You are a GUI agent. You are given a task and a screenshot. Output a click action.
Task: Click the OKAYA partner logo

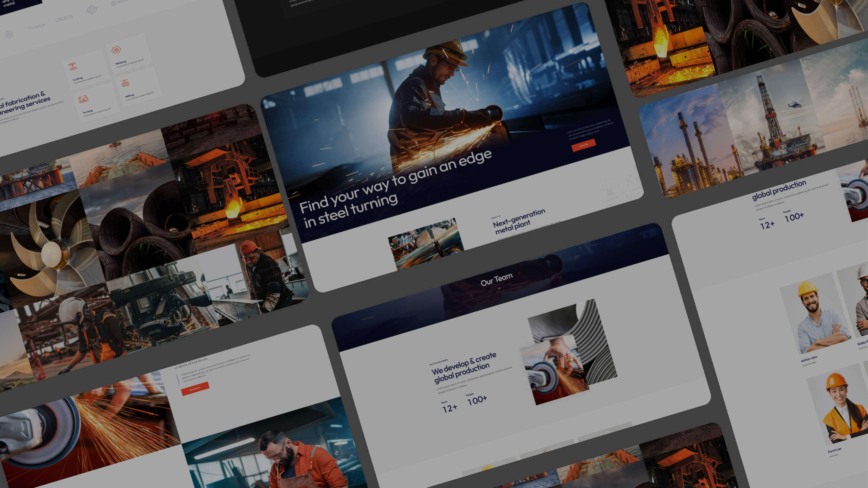(x=64, y=18)
